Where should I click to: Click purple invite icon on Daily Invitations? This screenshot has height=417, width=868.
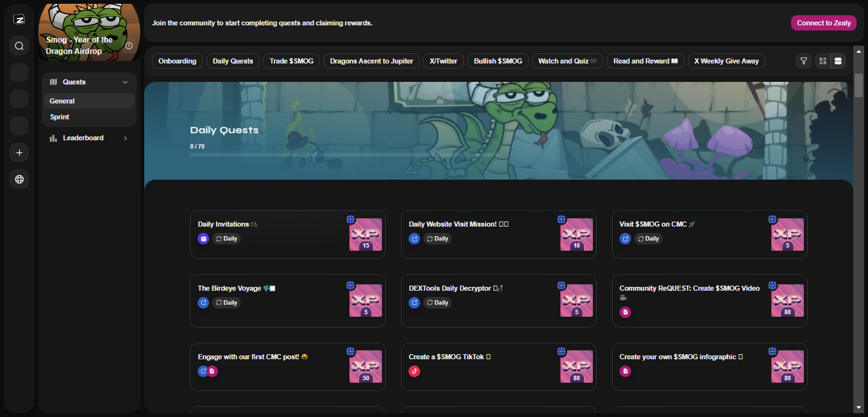point(203,239)
